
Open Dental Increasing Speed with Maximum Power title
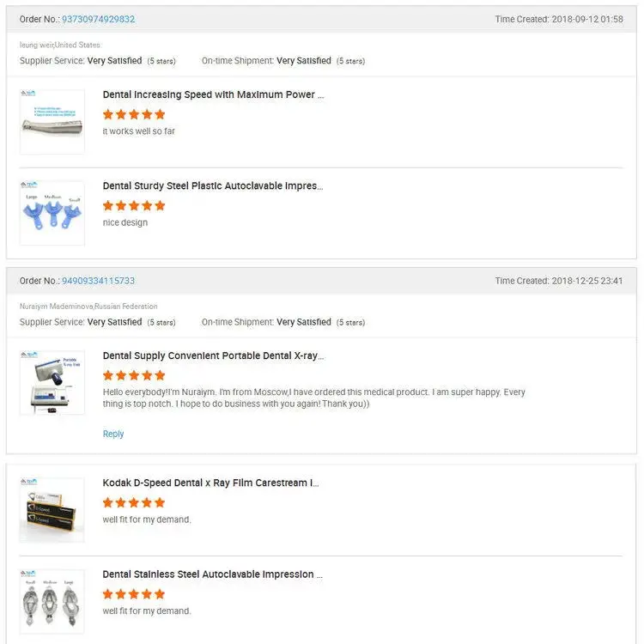[213, 94]
